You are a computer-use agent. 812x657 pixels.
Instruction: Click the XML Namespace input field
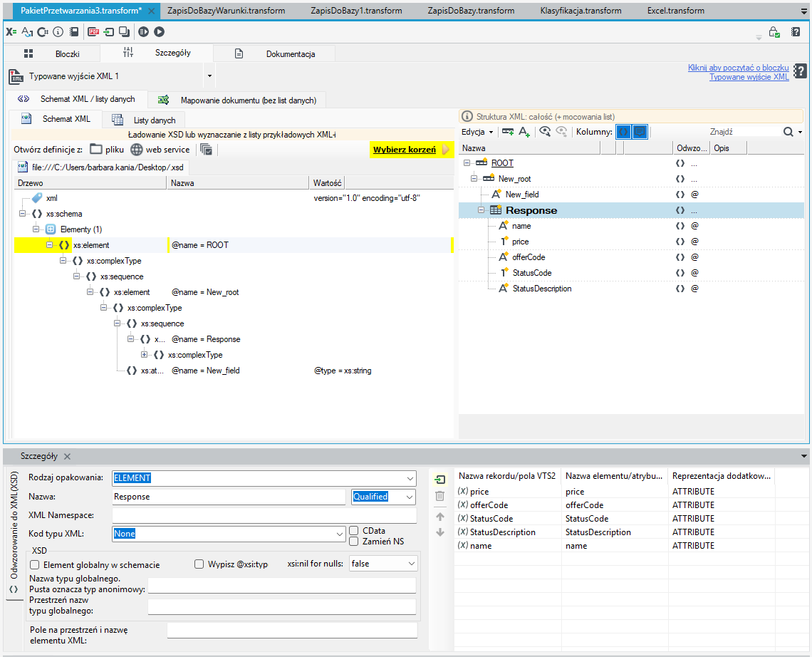click(264, 515)
